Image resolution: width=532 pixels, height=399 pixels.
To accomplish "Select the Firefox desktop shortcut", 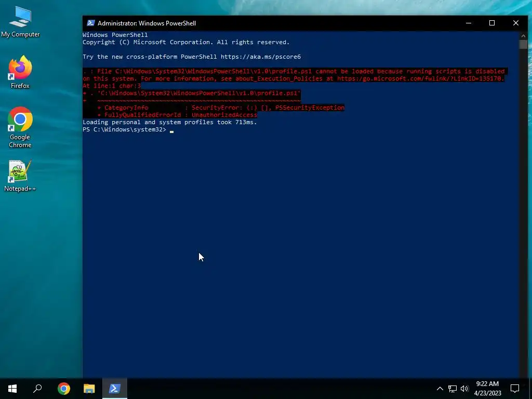I will click(20, 72).
